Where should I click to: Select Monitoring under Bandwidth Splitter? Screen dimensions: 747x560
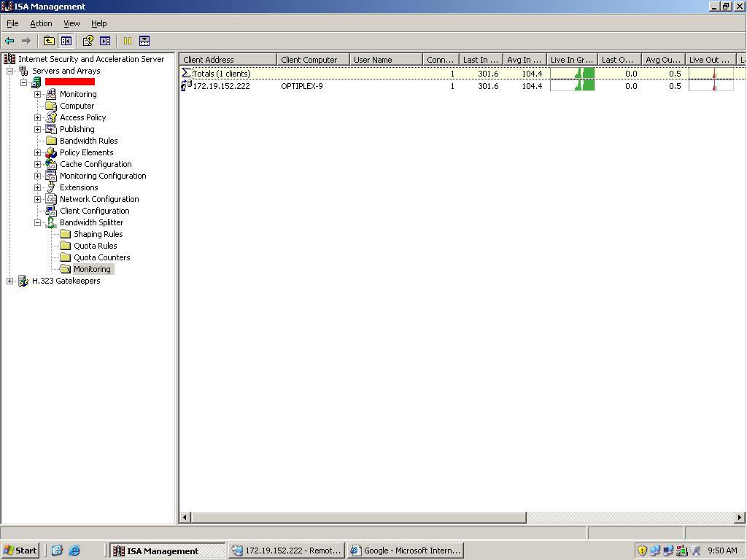92,269
